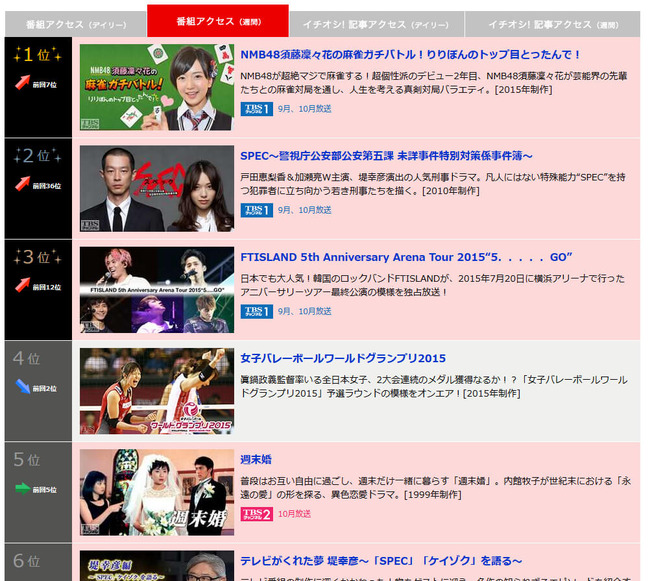Click the green right arrow beside 前回5位
Viewport: 650px width, 581px height.
click(x=22, y=489)
